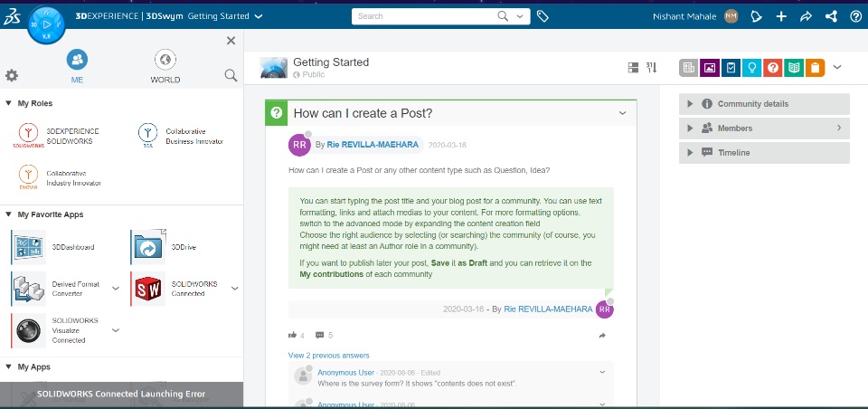Image resolution: width=868 pixels, height=409 pixels.
Task: Switch to list view layout icon
Action: (x=633, y=68)
